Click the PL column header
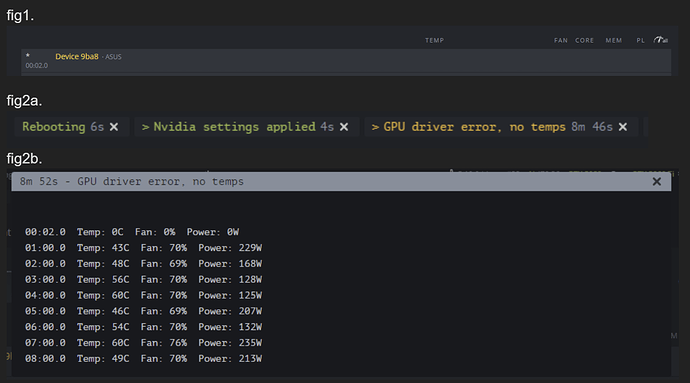The image size is (690, 383). 640,41
